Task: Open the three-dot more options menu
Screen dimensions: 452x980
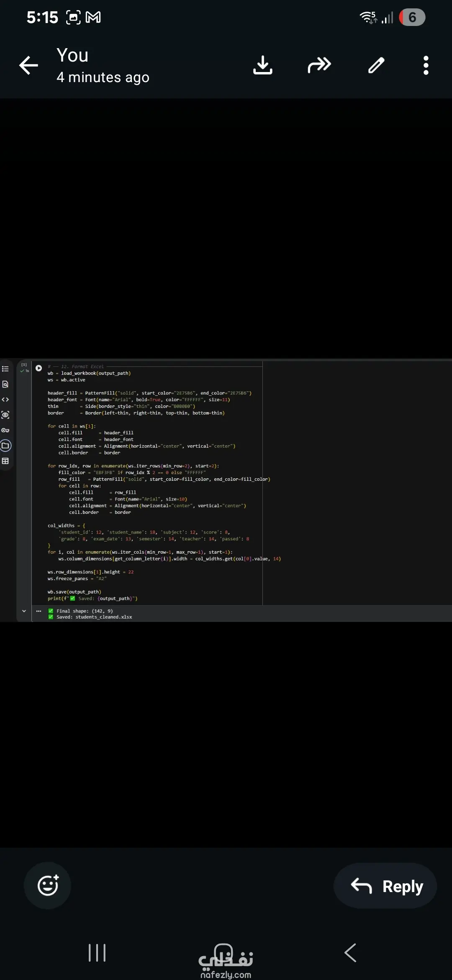Action: pos(426,65)
